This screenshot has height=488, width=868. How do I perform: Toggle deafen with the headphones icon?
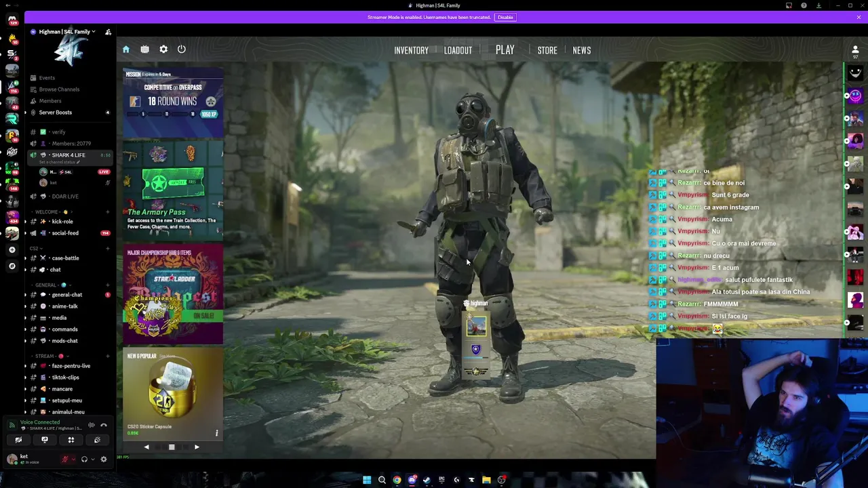click(84, 459)
